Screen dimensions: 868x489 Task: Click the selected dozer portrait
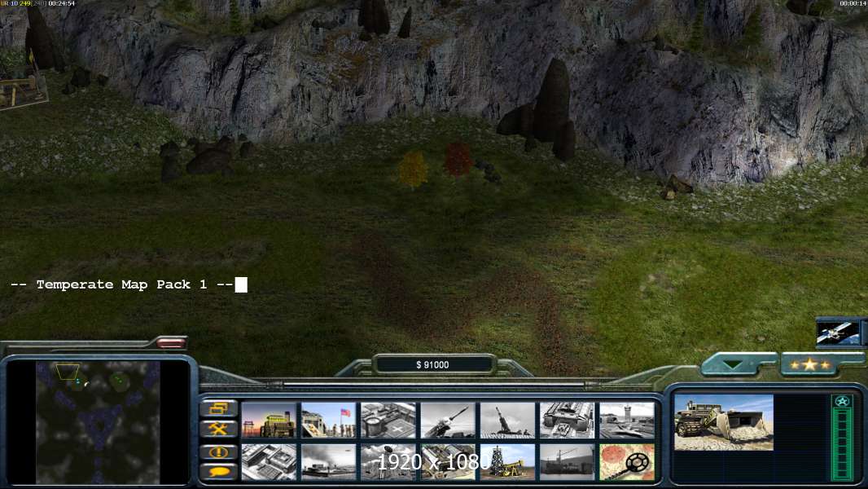[724, 422]
